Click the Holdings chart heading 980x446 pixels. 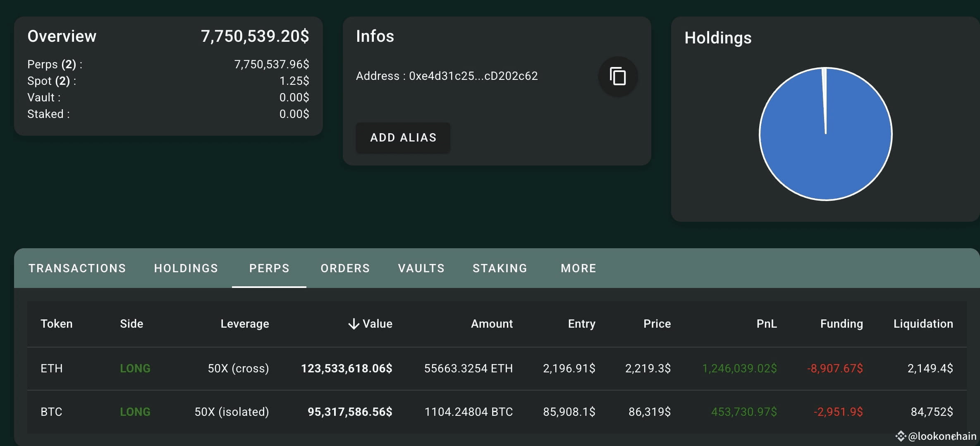click(x=718, y=38)
